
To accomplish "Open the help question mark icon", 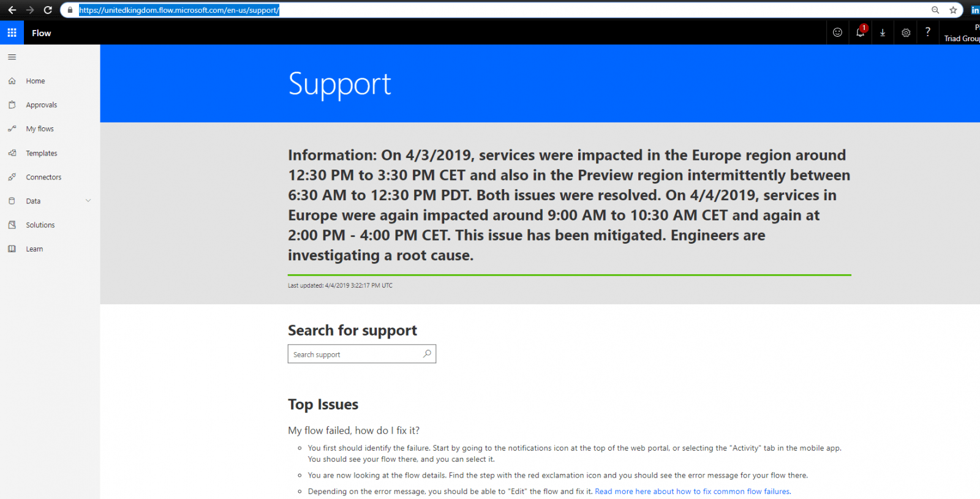I will [x=928, y=32].
